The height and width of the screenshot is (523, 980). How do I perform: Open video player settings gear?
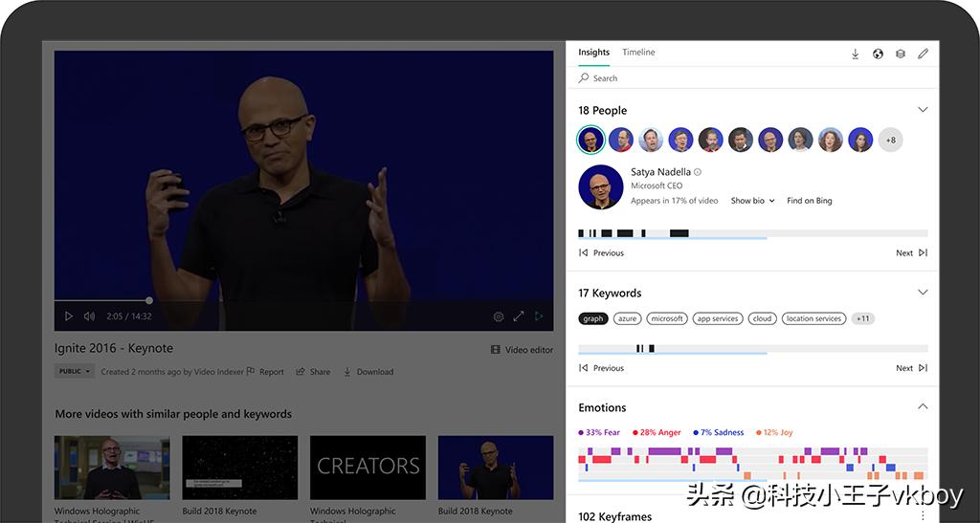pos(498,316)
